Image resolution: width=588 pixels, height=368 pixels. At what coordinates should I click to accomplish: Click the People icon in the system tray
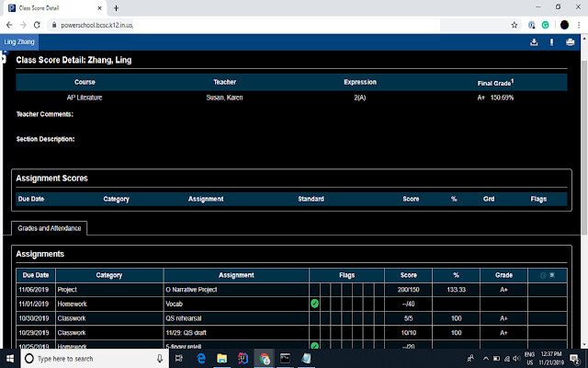click(x=470, y=359)
